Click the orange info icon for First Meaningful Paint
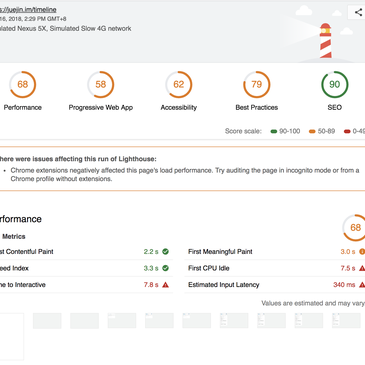The image size is (365, 365). 362,252
